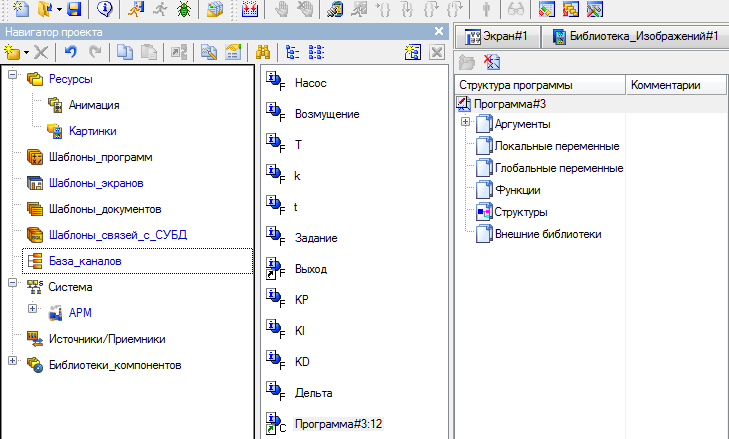Click the first of three rightmost toolbar icons
Image resolution: width=729 pixels, height=439 pixels.
tap(547, 9)
